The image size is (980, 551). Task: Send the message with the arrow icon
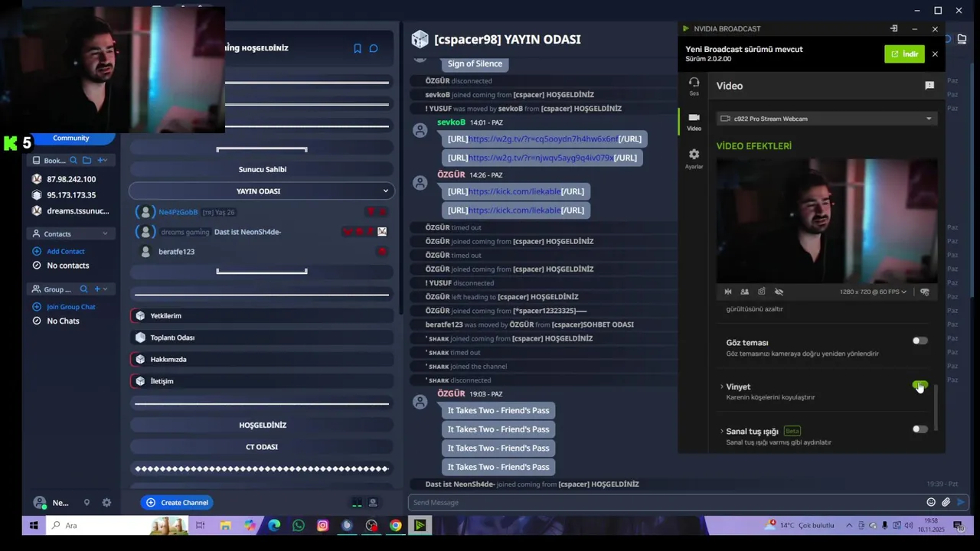[x=962, y=502]
